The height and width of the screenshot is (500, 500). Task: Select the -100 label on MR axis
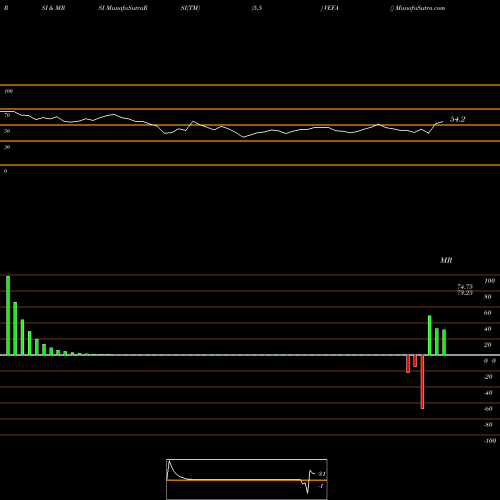[x=490, y=441]
